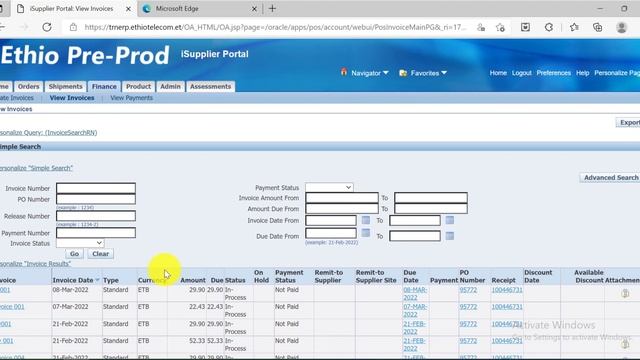Click the read aloud icon in address bar
Image resolution: width=640 pixels, height=360 pixels.
[481, 27]
